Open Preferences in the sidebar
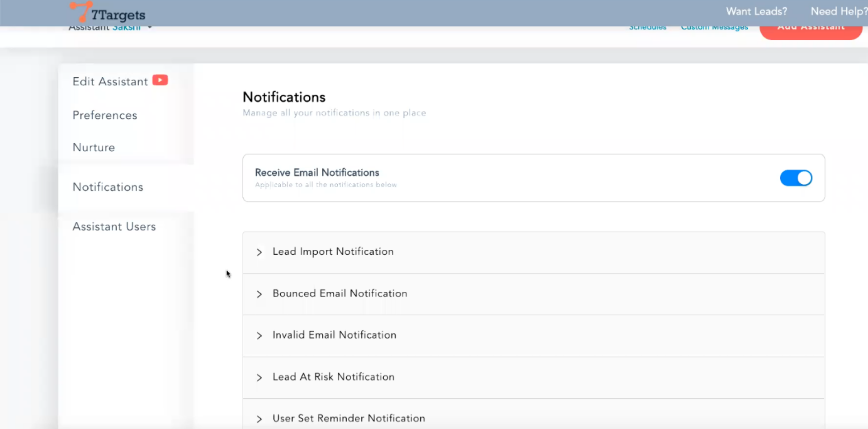Viewport: 868px width, 429px height. pos(105,116)
